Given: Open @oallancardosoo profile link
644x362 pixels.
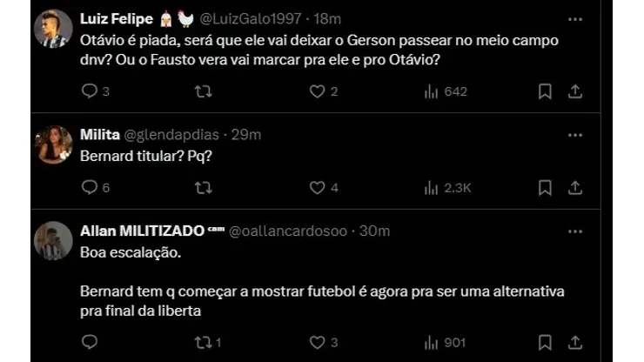Looking at the screenshot, I should pyautogui.click(x=292, y=231).
